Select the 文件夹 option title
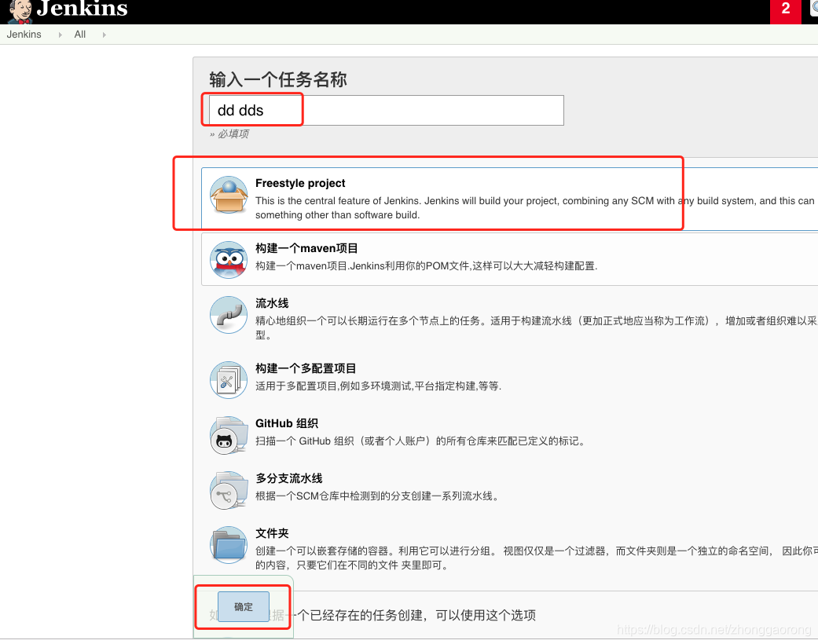818x644 pixels. coord(272,533)
